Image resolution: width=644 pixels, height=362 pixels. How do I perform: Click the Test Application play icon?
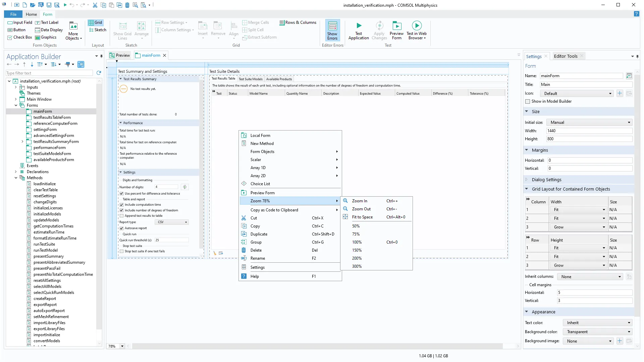[359, 26]
